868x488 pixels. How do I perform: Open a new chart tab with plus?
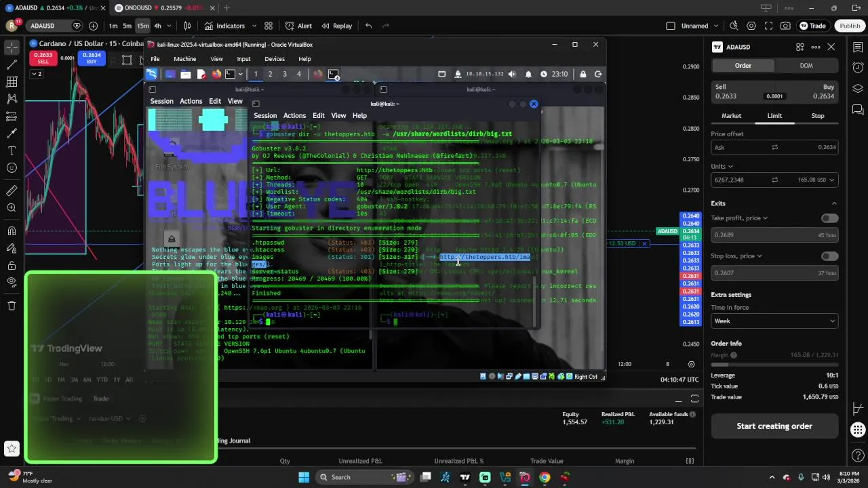tap(226, 8)
